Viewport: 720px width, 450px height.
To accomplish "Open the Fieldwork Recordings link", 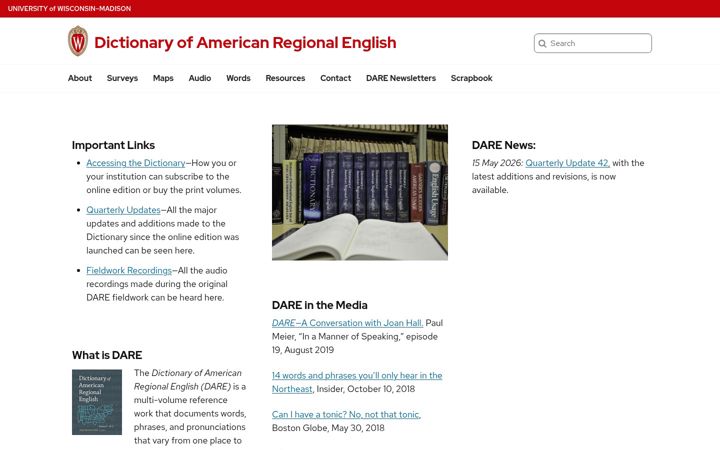I will click(129, 270).
